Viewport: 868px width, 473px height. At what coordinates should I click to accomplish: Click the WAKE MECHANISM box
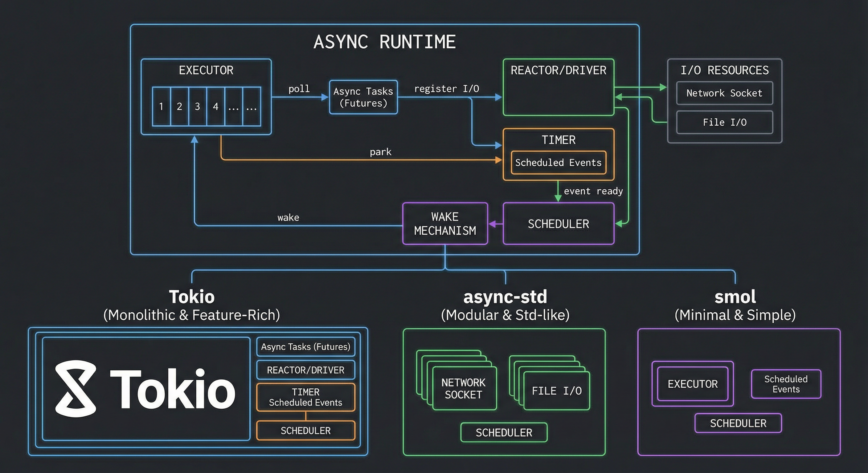(445, 224)
